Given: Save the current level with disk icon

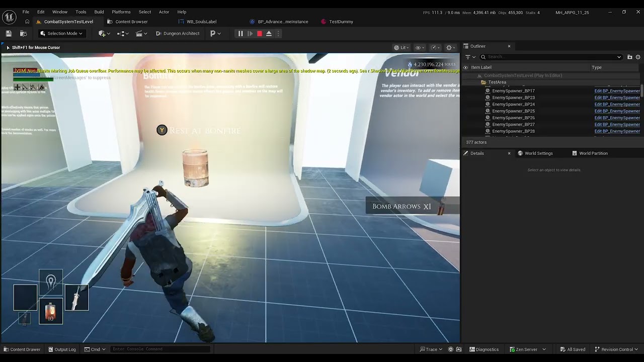Looking at the screenshot, I should (9, 34).
